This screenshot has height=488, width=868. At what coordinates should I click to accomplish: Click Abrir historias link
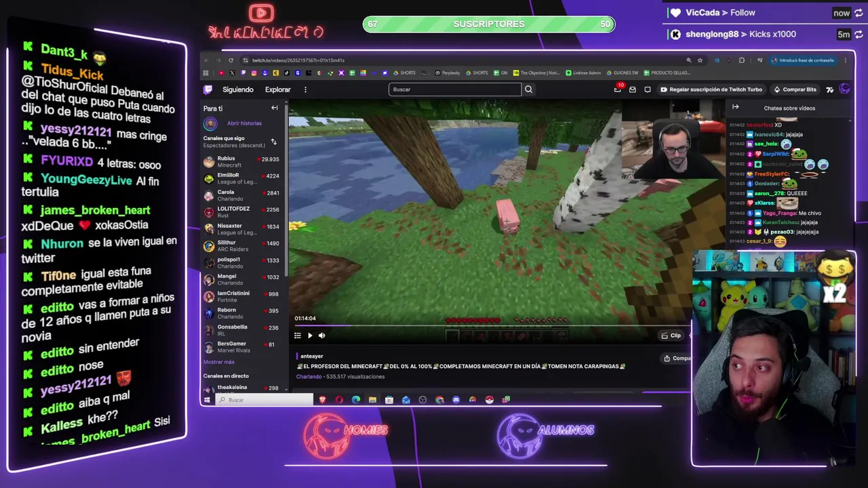tap(244, 123)
